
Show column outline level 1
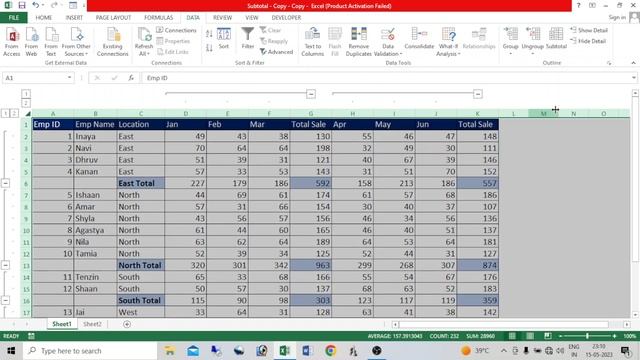26,93
